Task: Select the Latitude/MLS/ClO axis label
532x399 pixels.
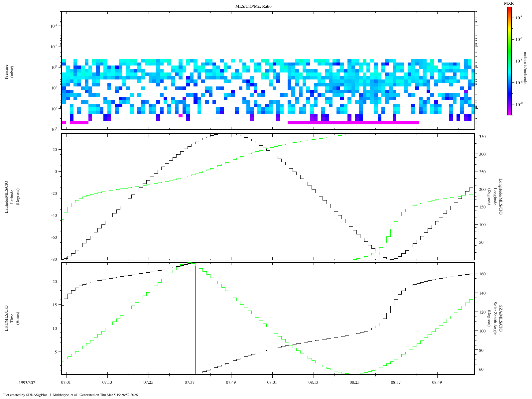Action: pyautogui.click(x=6, y=197)
